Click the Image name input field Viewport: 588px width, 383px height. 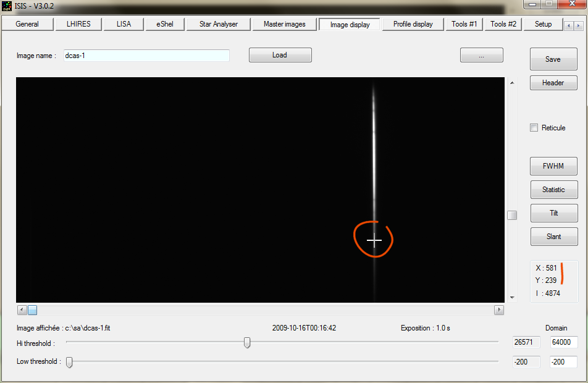(x=146, y=56)
